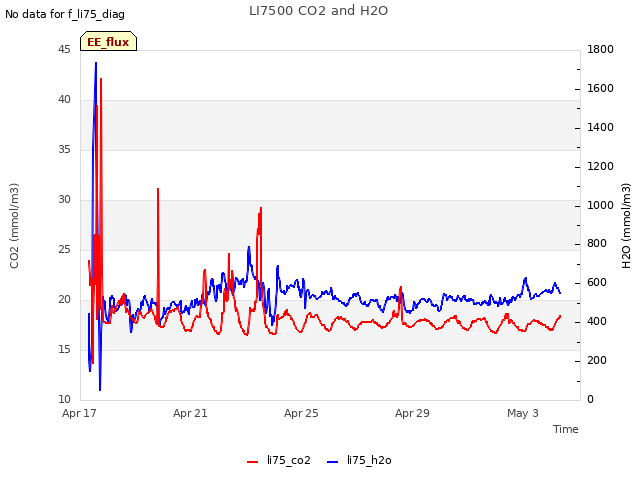Click the 1800 tick on H2O axis
The width and height of the screenshot is (640, 480).
point(600,50)
